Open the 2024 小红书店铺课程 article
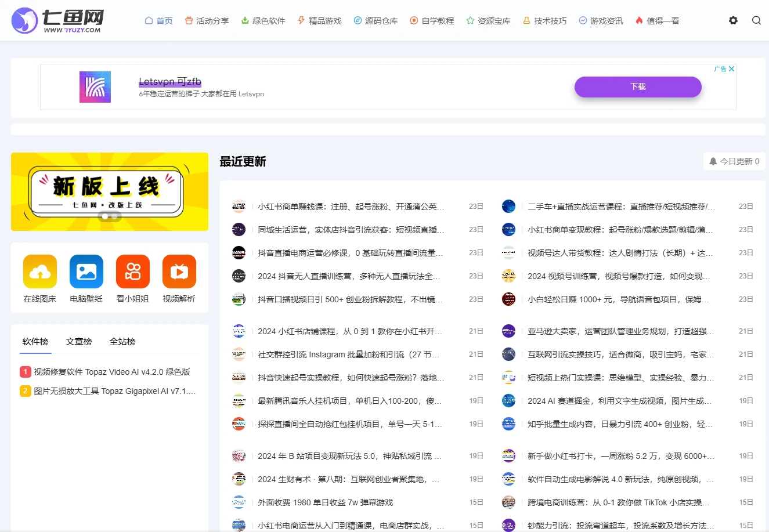This screenshot has width=769, height=532. click(x=348, y=331)
